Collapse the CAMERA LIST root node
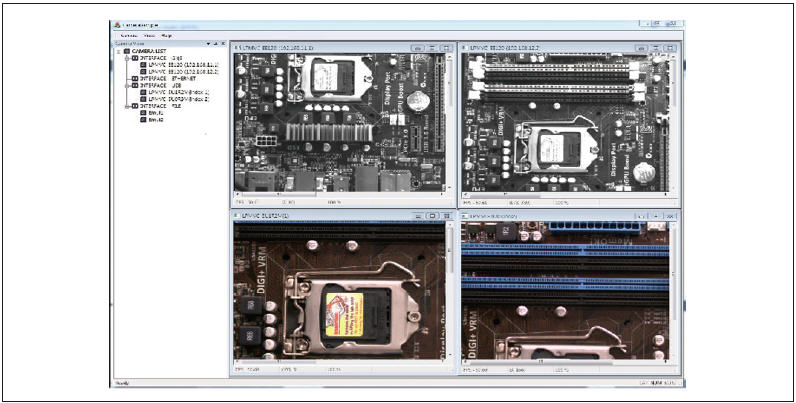Viewport: 796px width, 403px height. [118, 50]
